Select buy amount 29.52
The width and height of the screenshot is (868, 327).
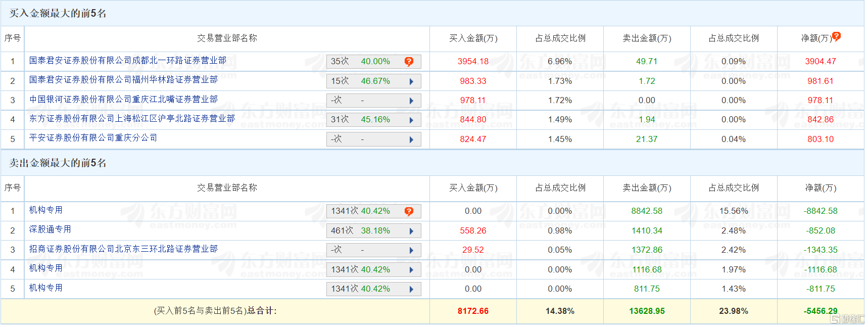click(473, 250)
